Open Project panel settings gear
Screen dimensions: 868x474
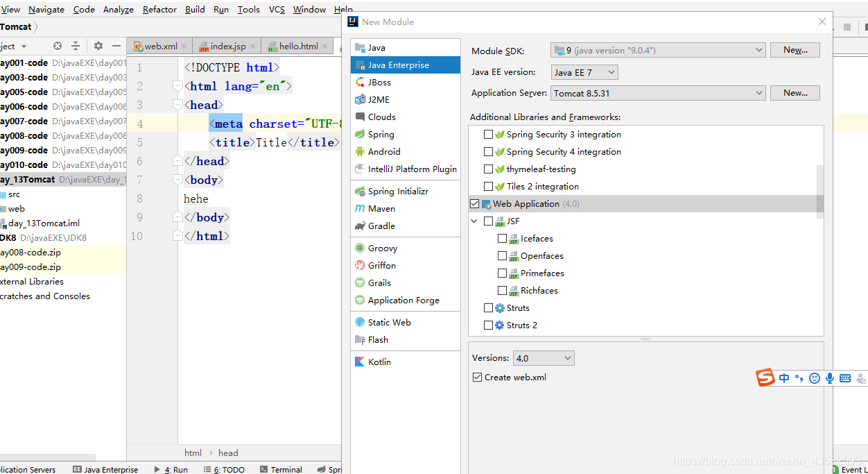pos(98,46)
